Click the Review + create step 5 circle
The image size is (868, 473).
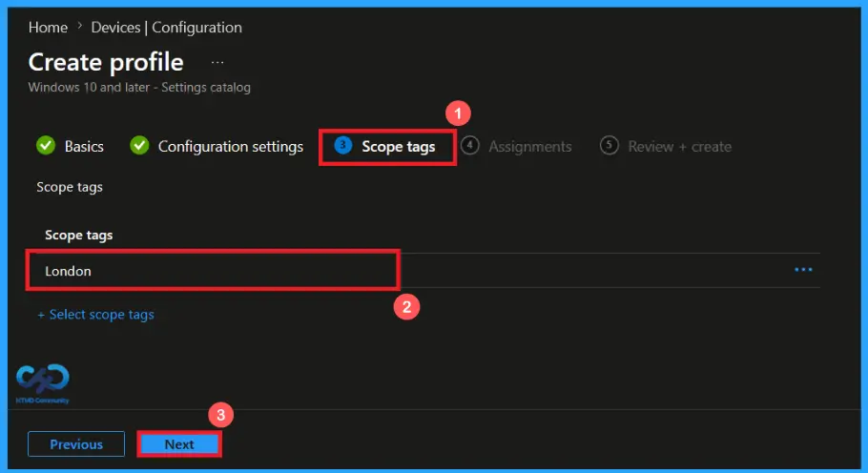coord(609,146)
